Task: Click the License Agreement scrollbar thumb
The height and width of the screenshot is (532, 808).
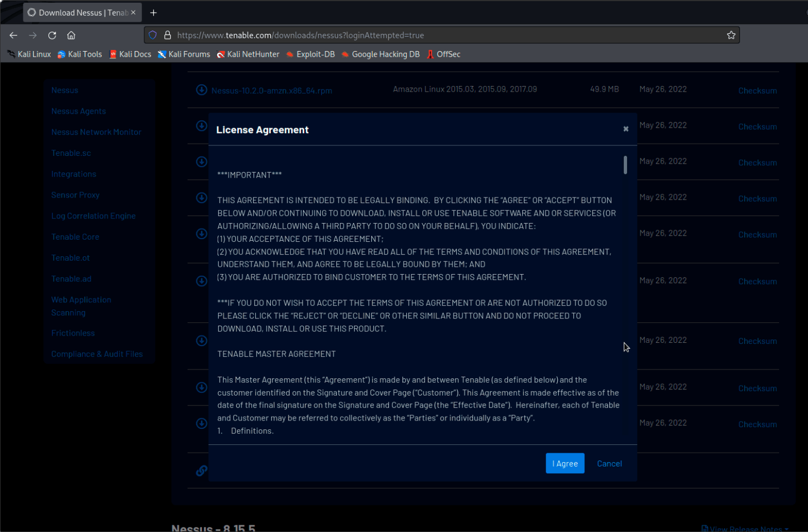Action: (625, 165)
